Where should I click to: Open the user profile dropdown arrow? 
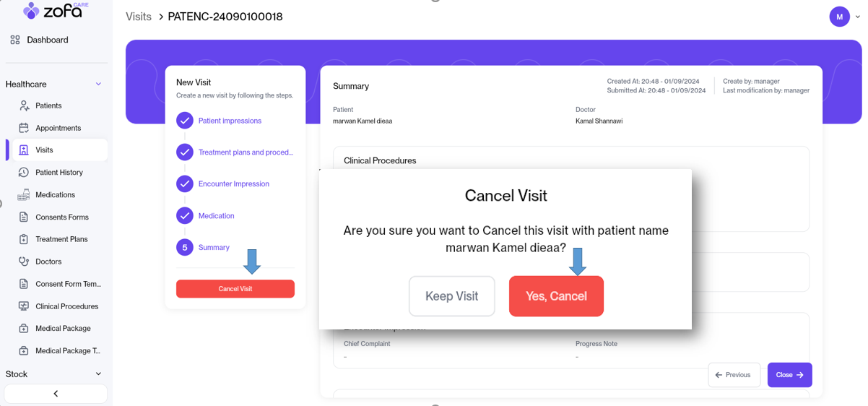pos(858,17)
